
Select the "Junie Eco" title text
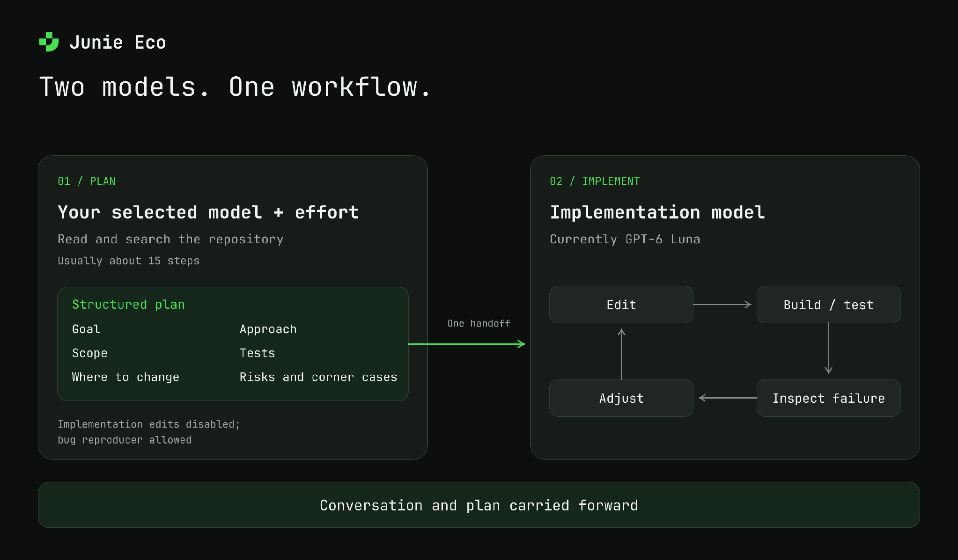coord(118,43)
